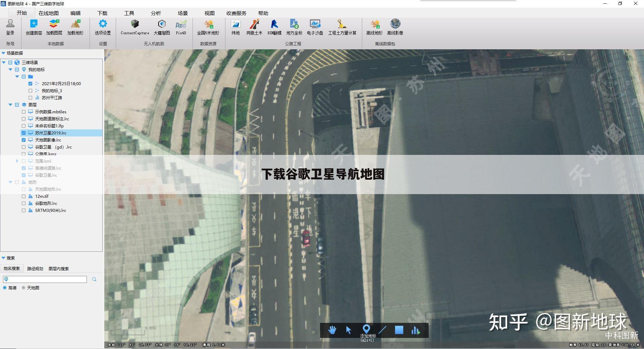The width and height of the screenshot is (644, 349).
Task: Open the 分析 ribbon tab
Action: point(156,13)
